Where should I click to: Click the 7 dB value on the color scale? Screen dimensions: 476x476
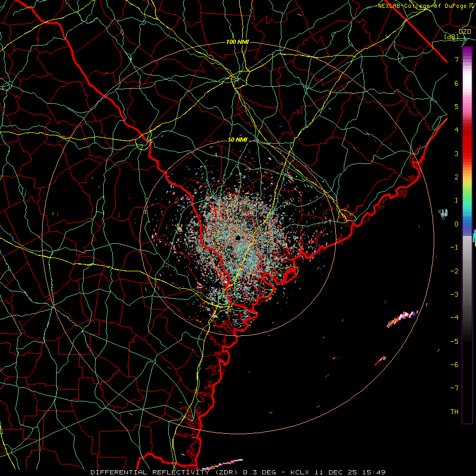(456, 59)
